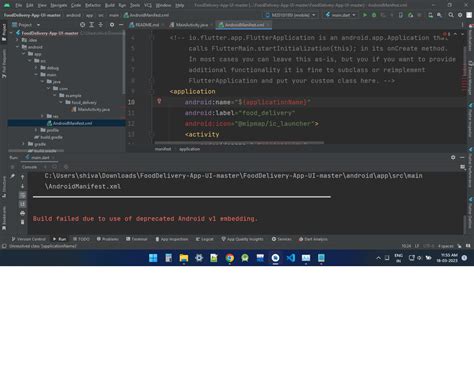Open Version Control tool window
Screen dimensions: 474x384
[x=28, y=239]
